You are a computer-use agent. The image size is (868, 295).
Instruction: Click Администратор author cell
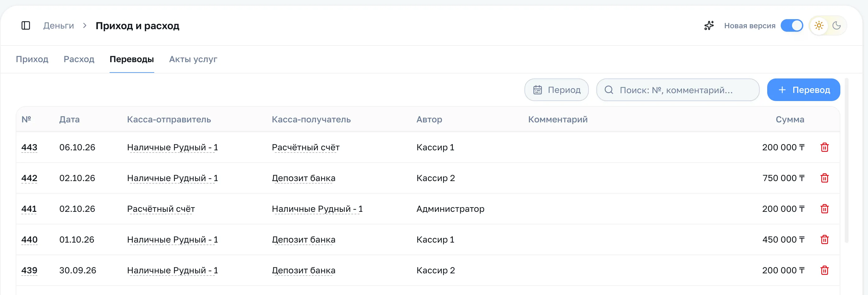(451, 209)
